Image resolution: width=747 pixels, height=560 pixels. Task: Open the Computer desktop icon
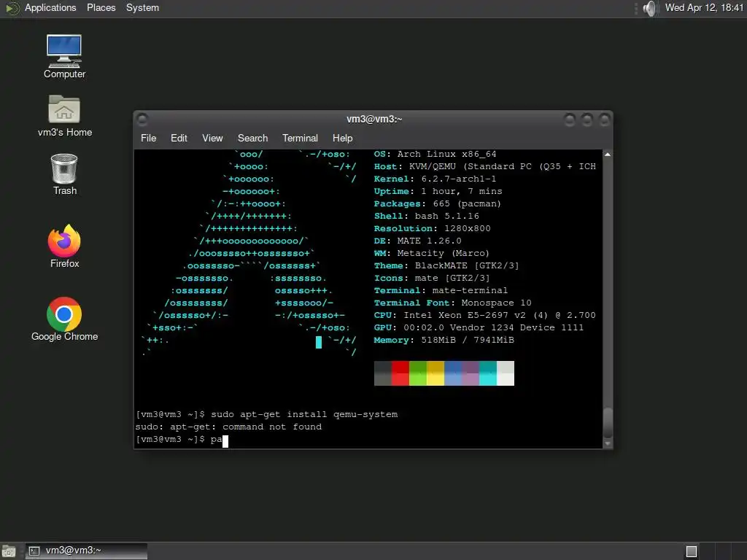(x=64, y=56)
